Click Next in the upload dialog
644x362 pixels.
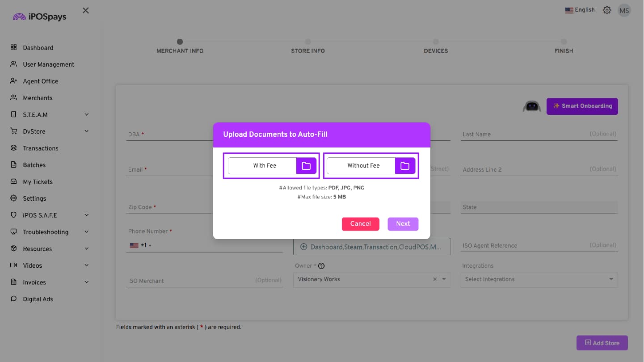pos(403,224)
